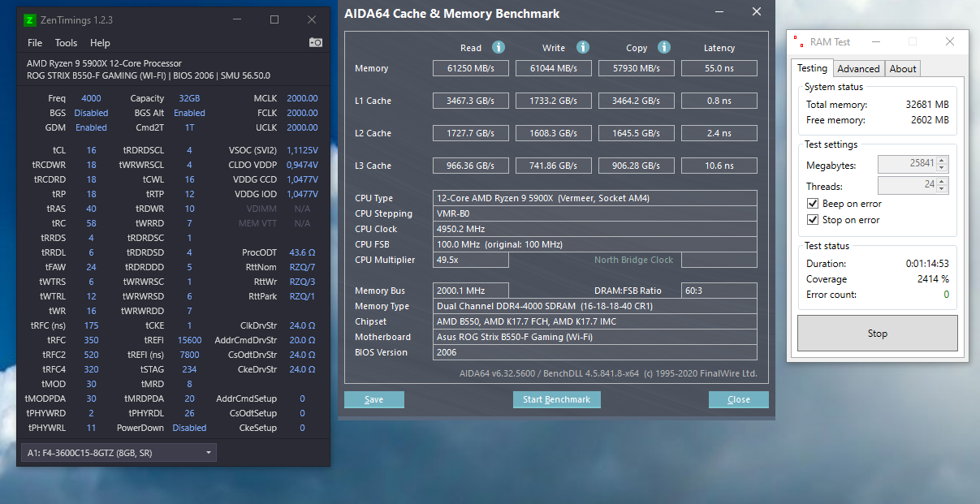
Task: Click the AMD Ryzen 9 5900X processor label
Action: pos(104,63)
